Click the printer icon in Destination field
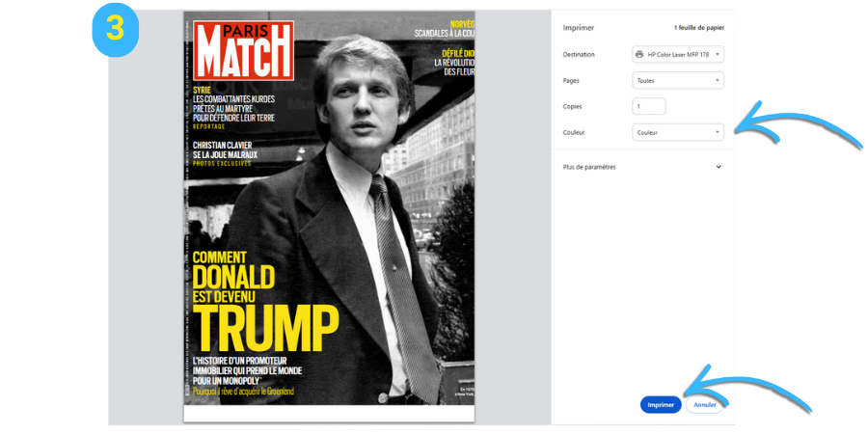868x434 pixels. pos(639,54)
